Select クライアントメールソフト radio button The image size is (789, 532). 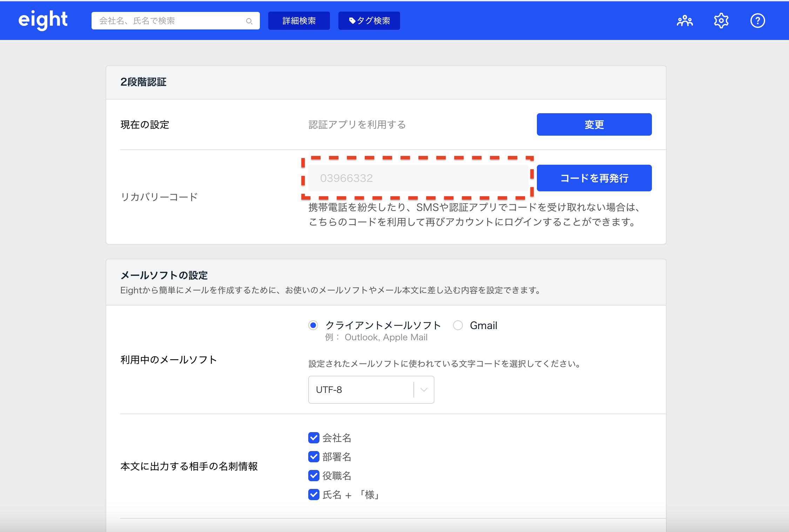coord(313,325)
